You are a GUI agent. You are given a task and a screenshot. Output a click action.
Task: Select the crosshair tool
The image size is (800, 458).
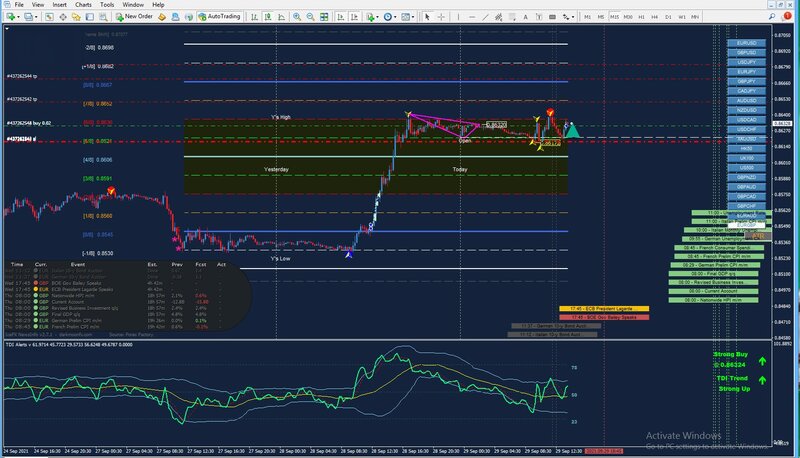[x=441, y=17]
